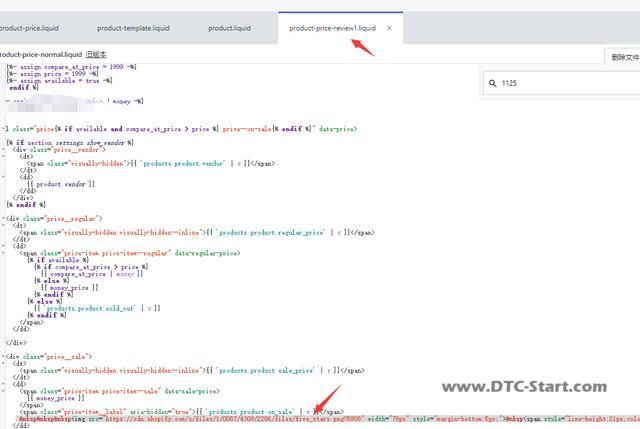Switch to the product-price.liquid tab

[29, 28]
